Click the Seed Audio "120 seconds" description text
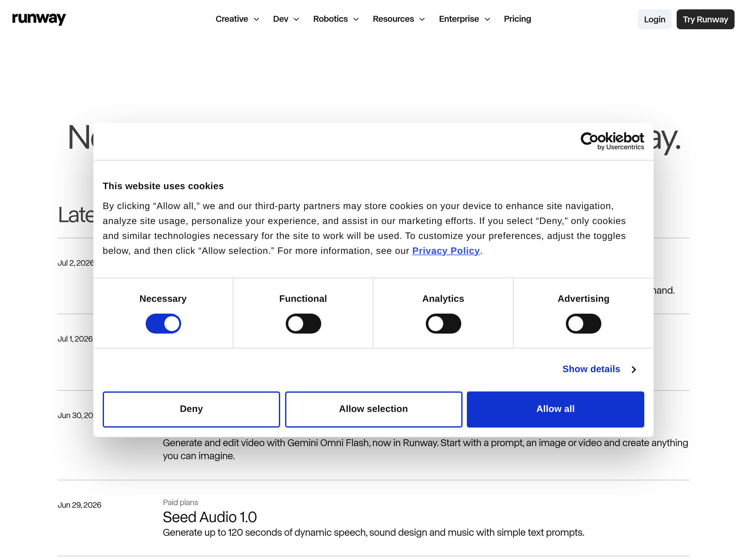The width and height of the screenshot is (747, 560). click(373, 532)
